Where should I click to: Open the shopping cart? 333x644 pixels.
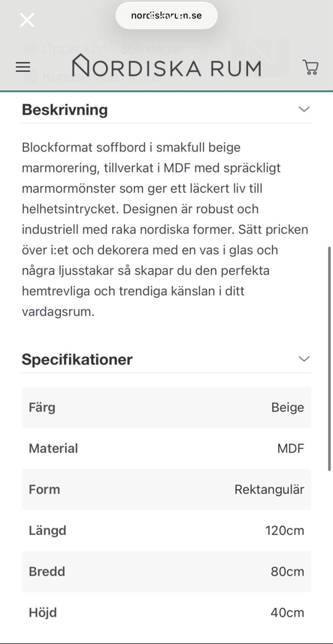tap(310, 67)
